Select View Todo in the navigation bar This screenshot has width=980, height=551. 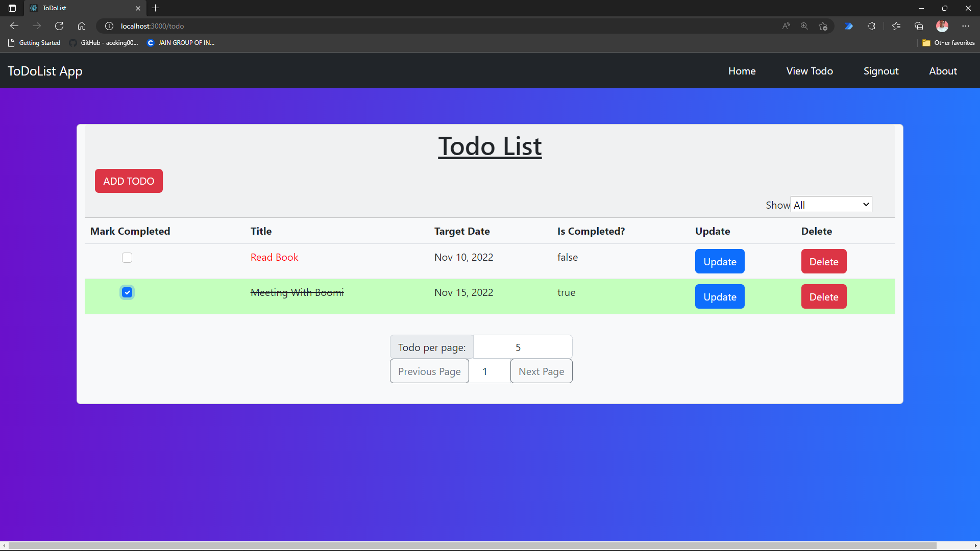pyautogui.click(x=810, y=71)
